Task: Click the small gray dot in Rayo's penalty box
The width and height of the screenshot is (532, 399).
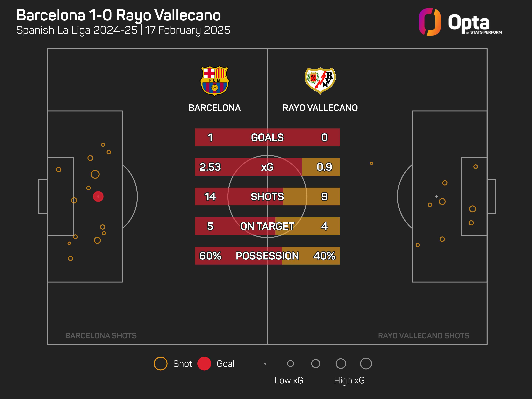Action: [436, 196]
